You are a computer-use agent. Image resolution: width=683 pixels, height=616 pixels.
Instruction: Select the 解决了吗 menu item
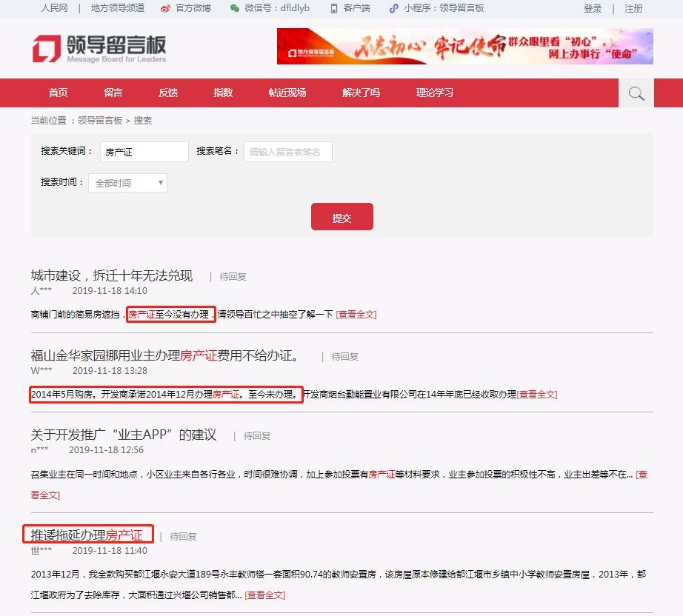361,93
